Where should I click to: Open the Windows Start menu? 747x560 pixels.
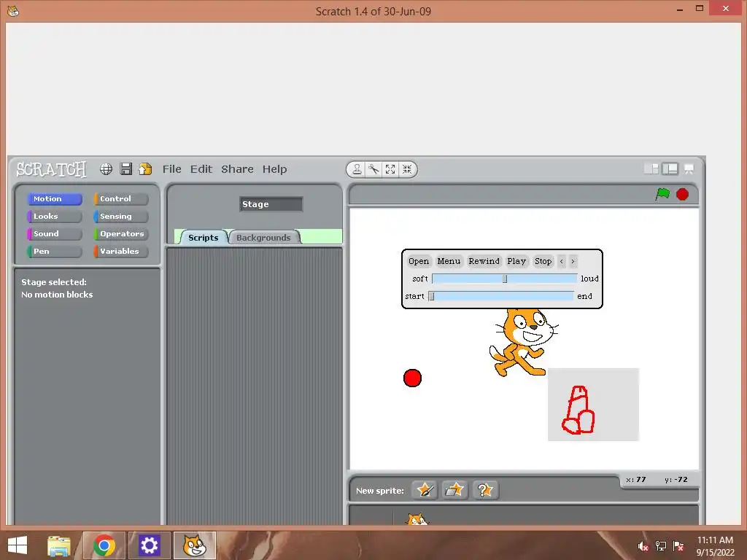point(18,545)
